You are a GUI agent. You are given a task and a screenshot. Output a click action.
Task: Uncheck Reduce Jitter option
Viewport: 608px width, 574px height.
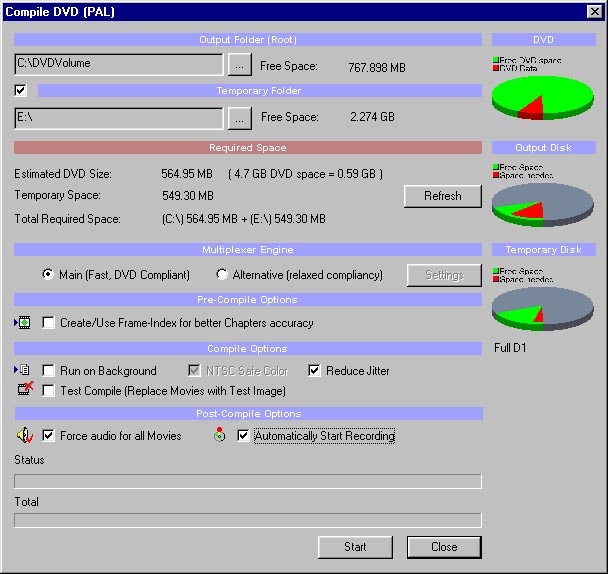(x=314, y=370)
